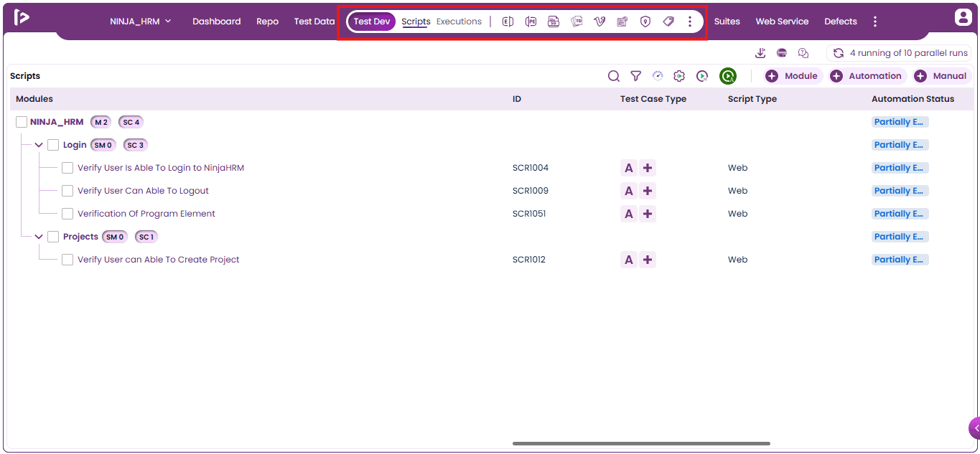This screenshot has width=980, height=454.
Task: Select the Test Dev tab
Action: [372, 22]
